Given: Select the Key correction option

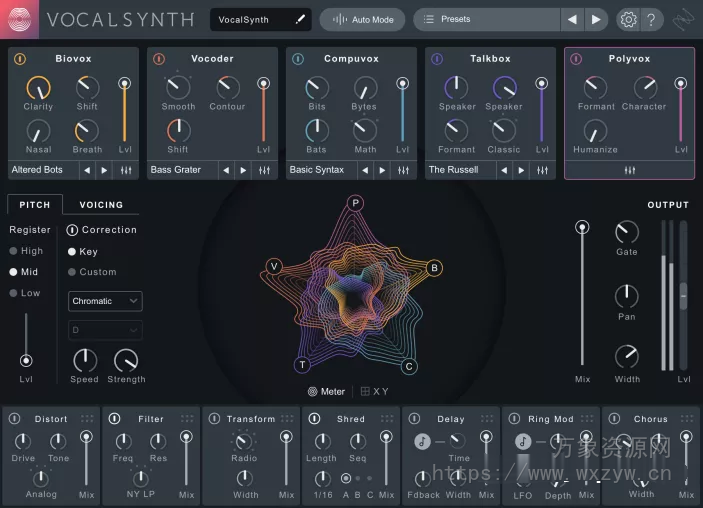Looking at the screenshot, I should (82, 252).
